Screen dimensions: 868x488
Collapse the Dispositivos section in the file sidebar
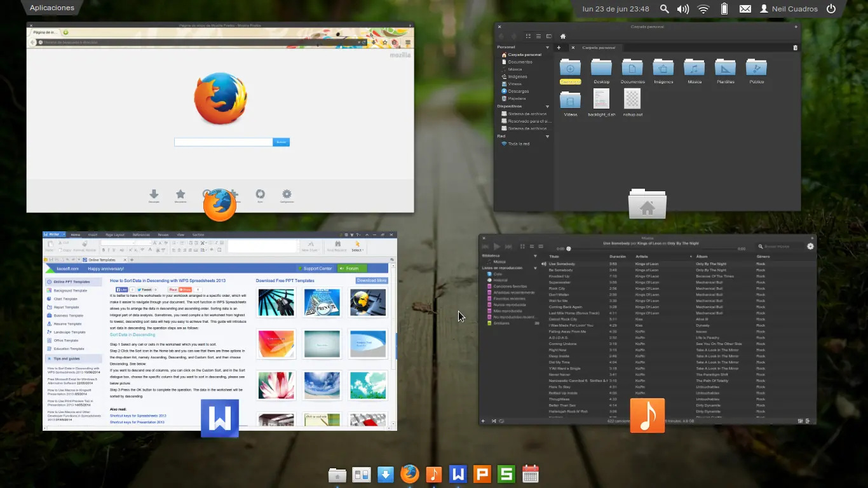coord(547,106)
